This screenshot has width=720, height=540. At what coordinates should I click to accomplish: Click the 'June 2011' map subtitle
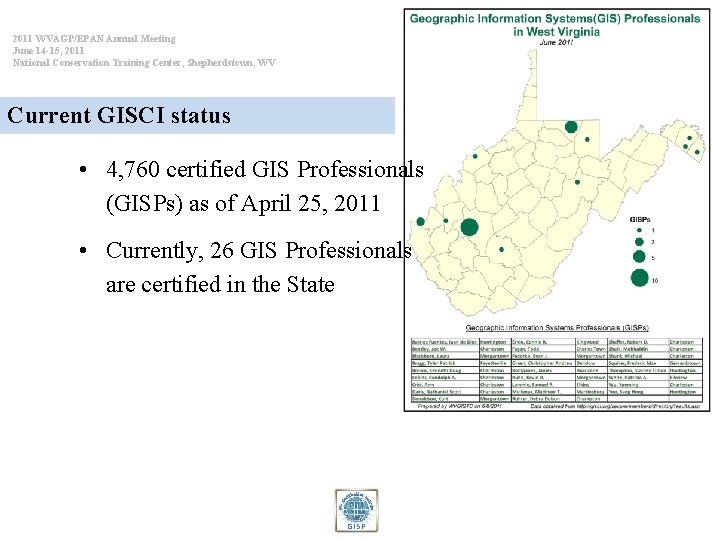click(556, 42)
